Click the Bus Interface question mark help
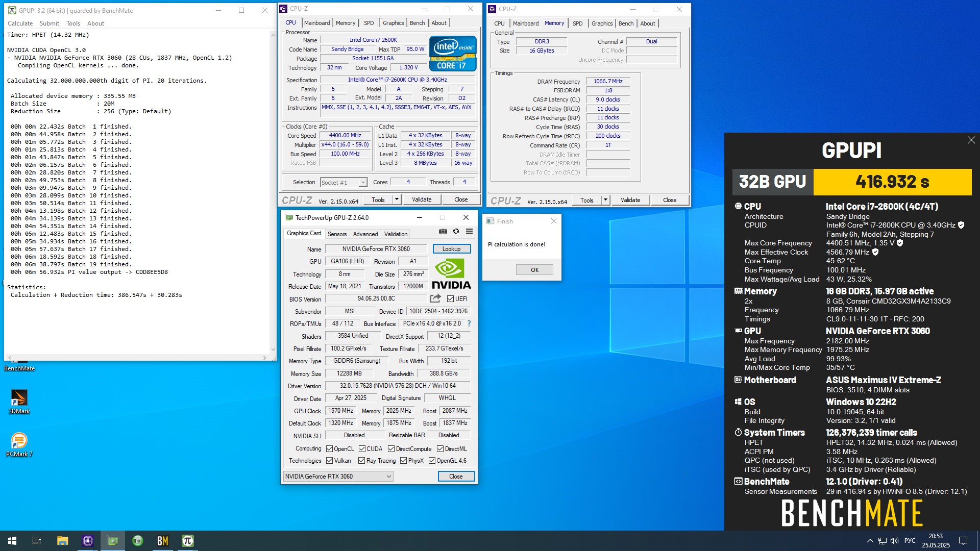Image resolution: width=980 pixels, height=551 pixels. click(x=469, y=323)
